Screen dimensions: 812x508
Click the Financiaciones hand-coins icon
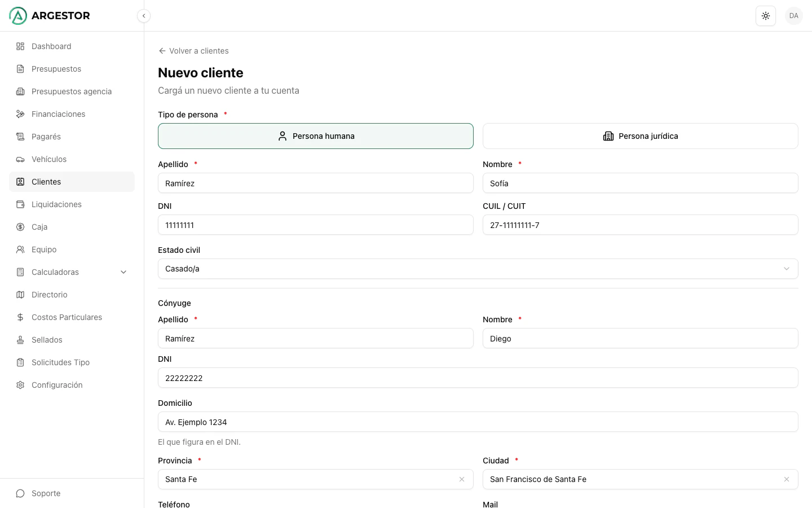pyautogui.click(x=20, y=114)
